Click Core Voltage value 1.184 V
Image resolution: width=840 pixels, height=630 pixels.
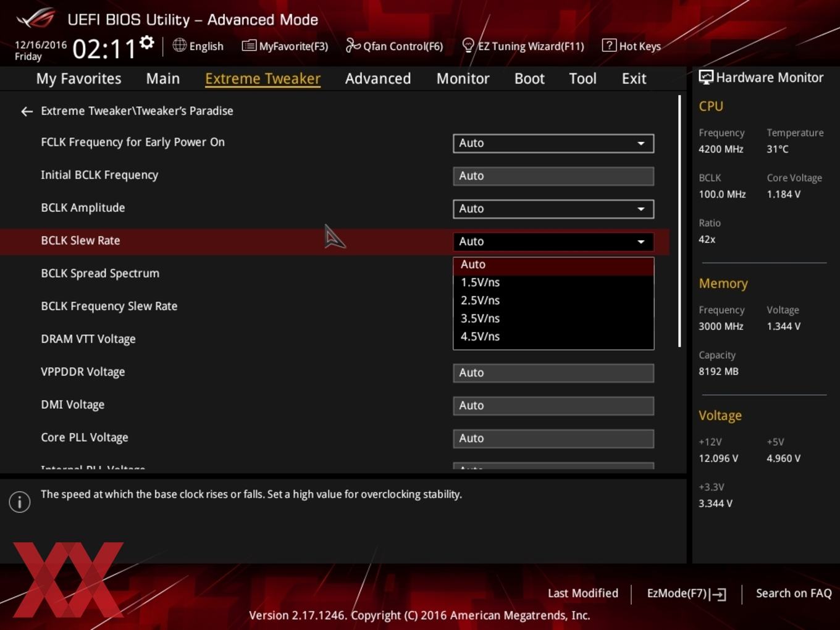pyautogui.click(x=784, y=195)
